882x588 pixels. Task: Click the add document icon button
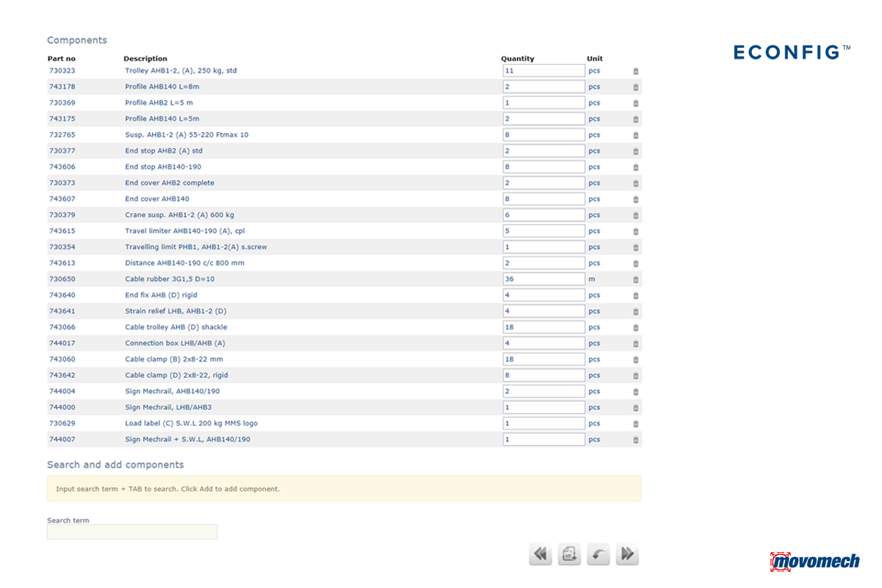pyautogui.click(x=569, y=554)
